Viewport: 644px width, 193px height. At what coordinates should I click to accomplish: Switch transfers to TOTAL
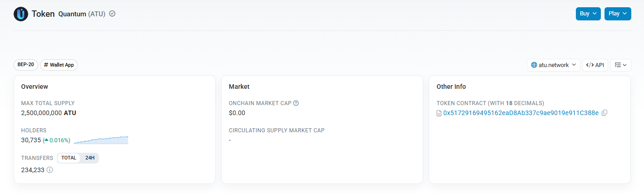pyautogui.click(x=69, y=158)
